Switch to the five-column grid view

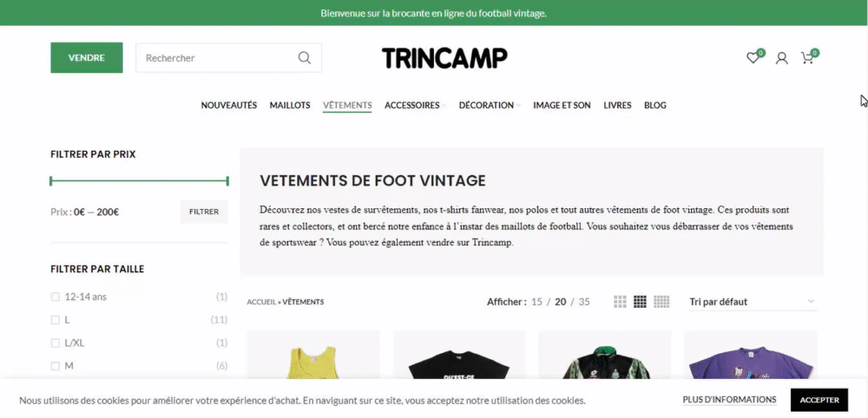[661, 302]
